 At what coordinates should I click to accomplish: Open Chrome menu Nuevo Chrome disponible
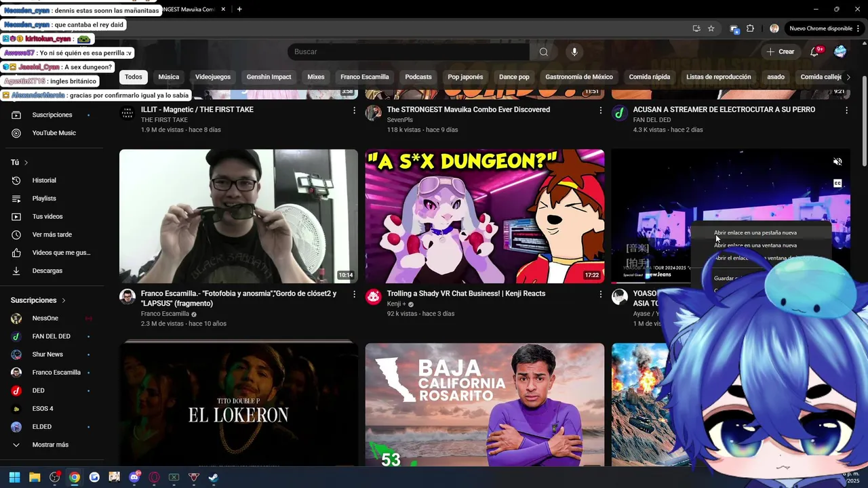point(825,28)
